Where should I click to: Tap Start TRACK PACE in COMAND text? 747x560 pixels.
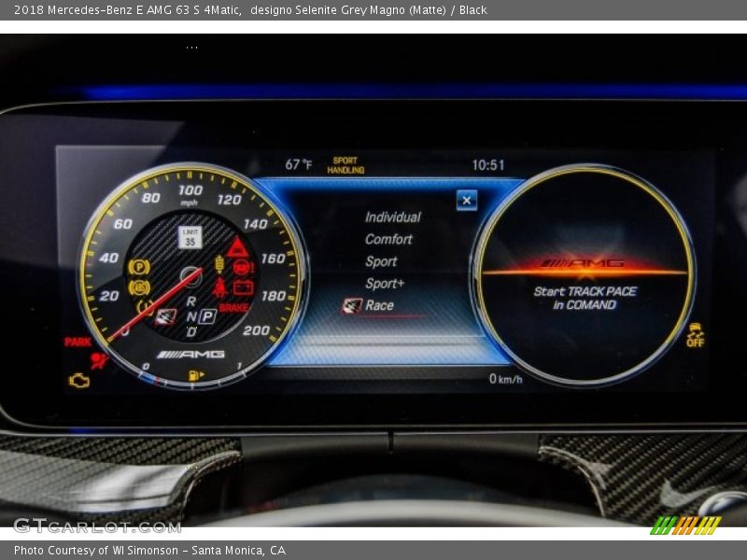pos(585,298)
